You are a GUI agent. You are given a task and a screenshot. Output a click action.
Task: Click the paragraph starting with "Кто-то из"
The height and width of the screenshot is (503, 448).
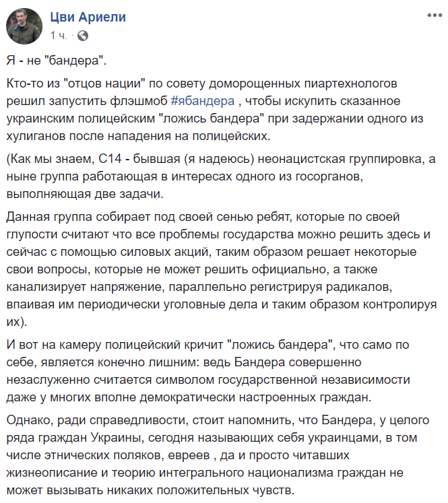222,110
